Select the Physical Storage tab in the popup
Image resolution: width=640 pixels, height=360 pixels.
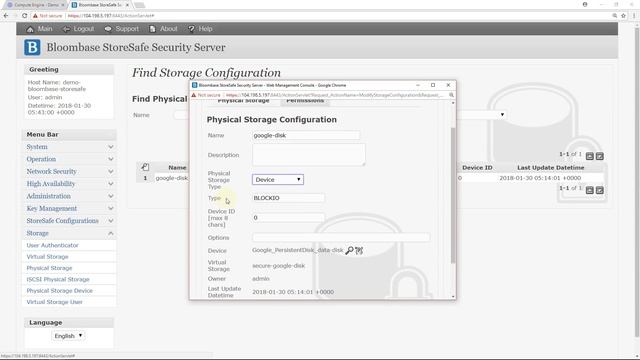tap(243, 101)
